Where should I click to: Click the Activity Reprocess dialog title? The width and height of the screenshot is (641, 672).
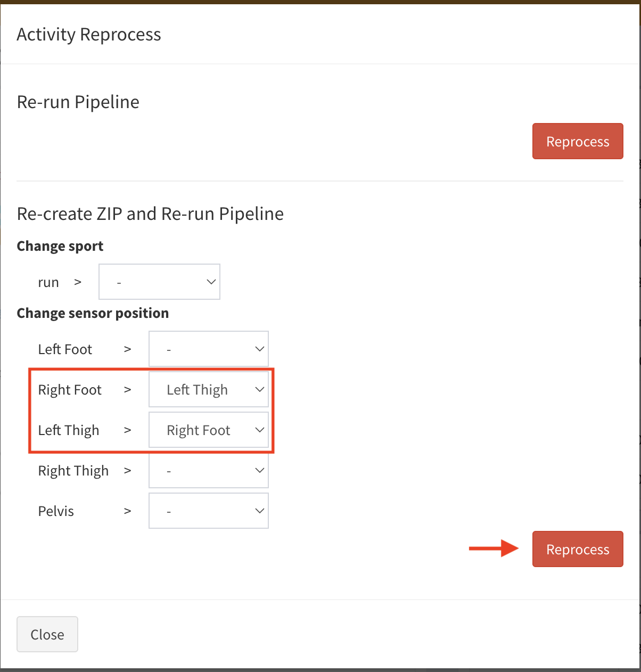[89, 35]
